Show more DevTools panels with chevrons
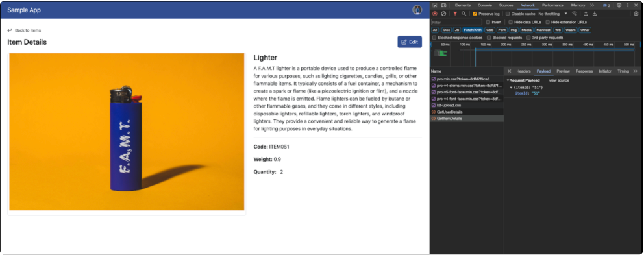The height and width of the screenshot is (255, 644). click(x=592, y=5)
